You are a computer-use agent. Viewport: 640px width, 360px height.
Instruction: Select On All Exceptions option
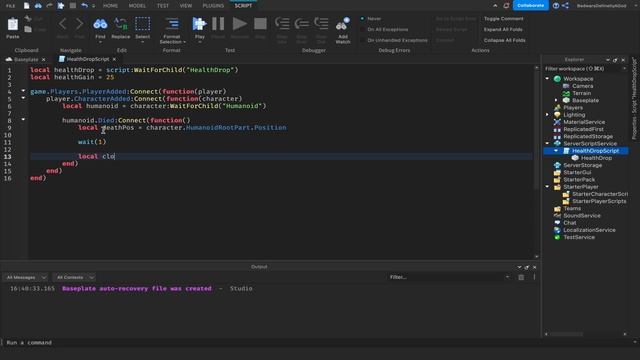click(362, 29)
